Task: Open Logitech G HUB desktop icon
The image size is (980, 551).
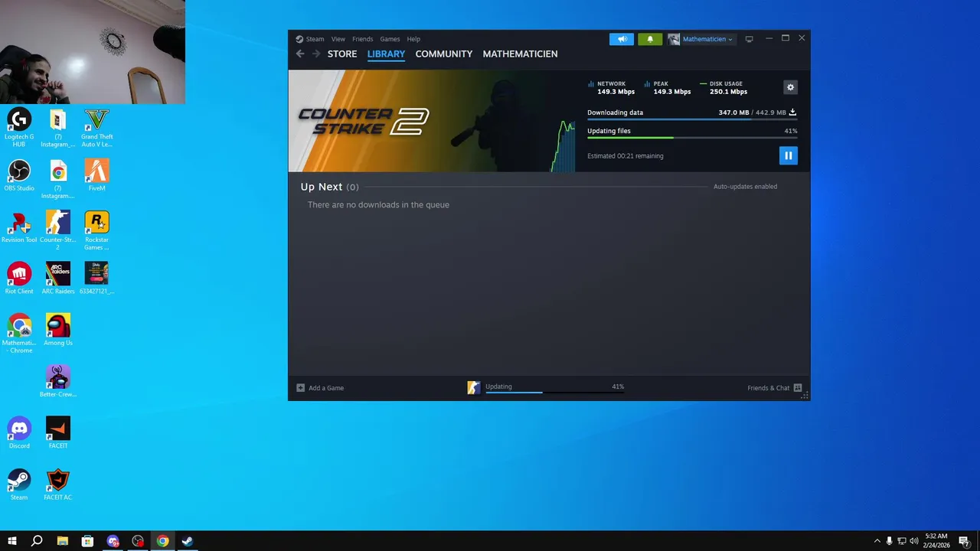Action: pos(19,127)
